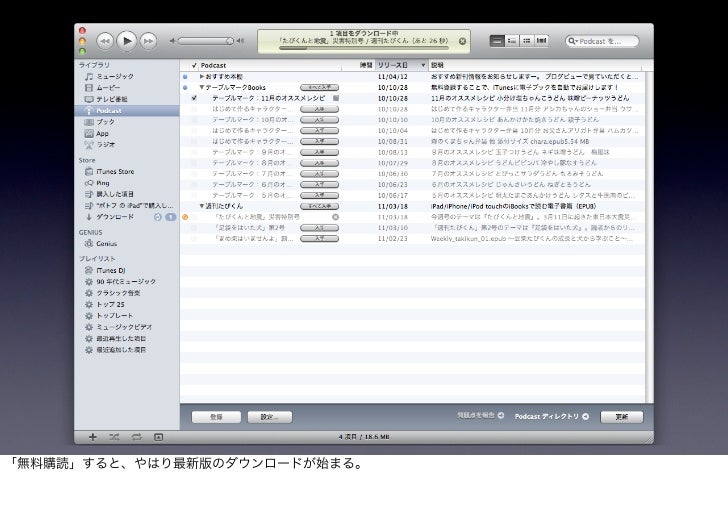728x517 pixels.
Task: Switch to grid view
Action: [x=526, y=41]
